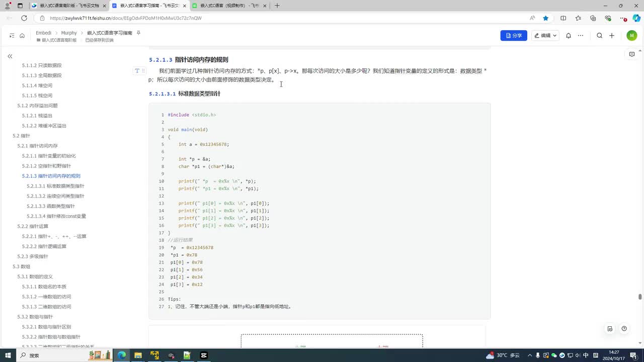Viewport: 644px width, 362px height.
Task: Open Edge split screen icon
Action: click(x=563, y=18)
